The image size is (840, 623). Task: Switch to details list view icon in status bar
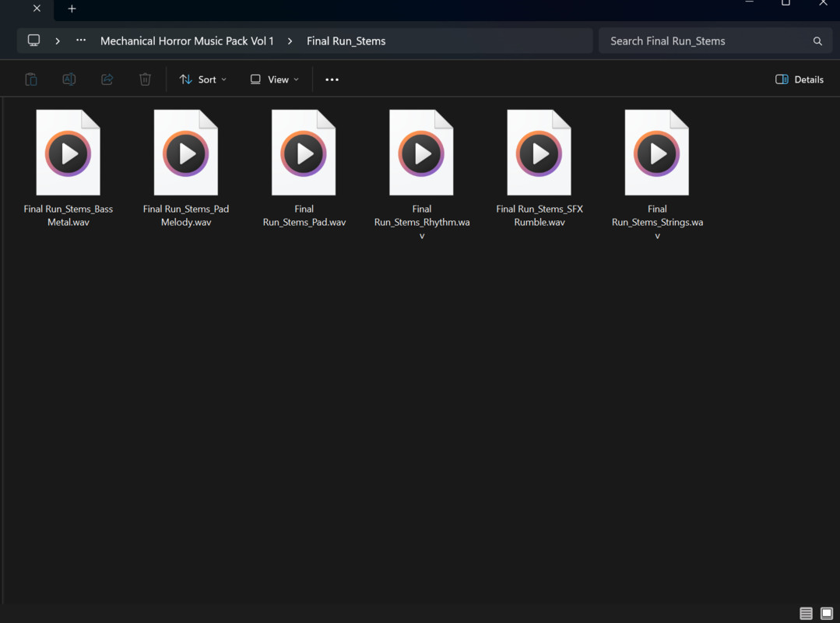[x=807, y=613]
